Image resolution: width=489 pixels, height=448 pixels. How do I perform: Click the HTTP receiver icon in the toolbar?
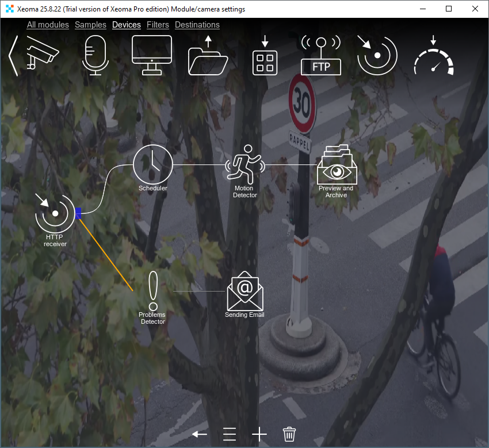tap(377, 55)
